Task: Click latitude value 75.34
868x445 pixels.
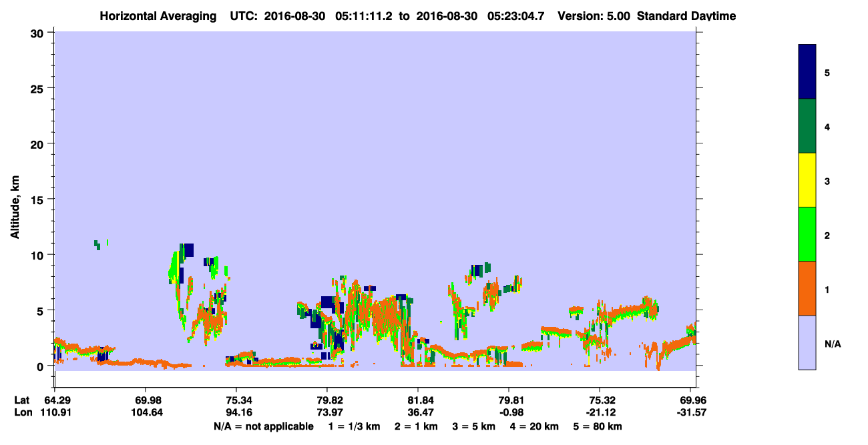Action: pyautogui.click(x=236, y=400)
